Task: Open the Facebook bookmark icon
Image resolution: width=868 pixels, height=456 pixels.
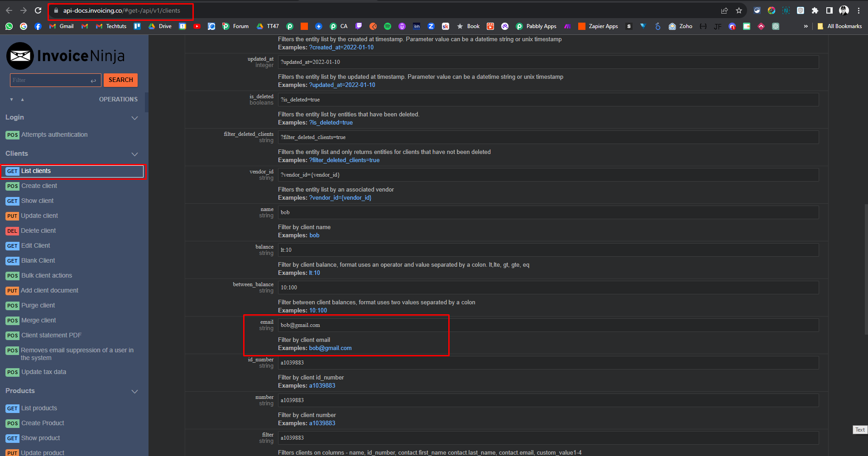Action: point(38,26)
